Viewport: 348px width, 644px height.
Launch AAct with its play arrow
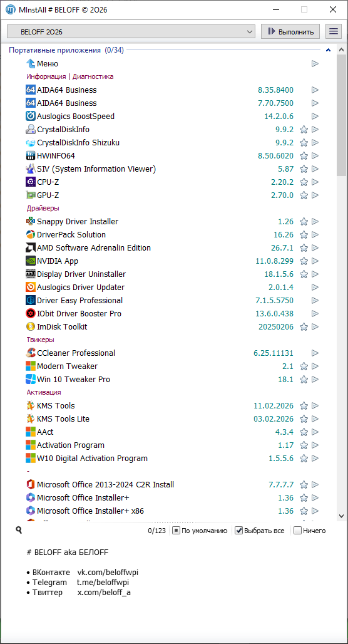click(x=315, y=432)
